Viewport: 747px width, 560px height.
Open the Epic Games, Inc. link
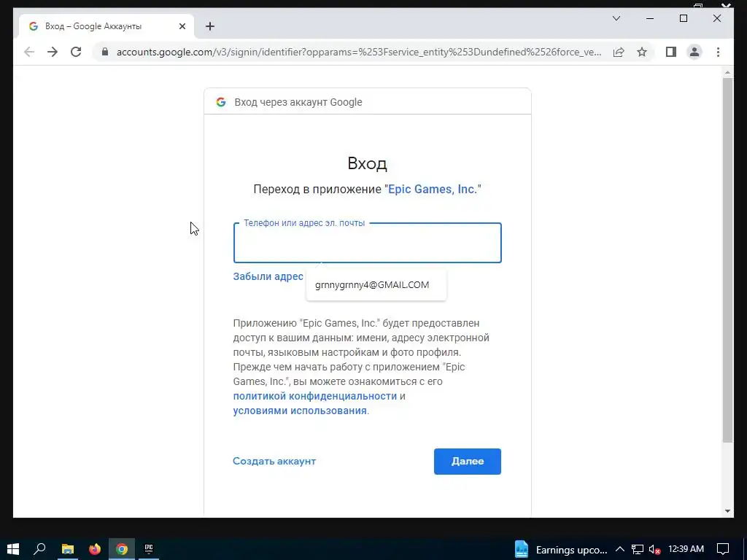coord(432,189)
